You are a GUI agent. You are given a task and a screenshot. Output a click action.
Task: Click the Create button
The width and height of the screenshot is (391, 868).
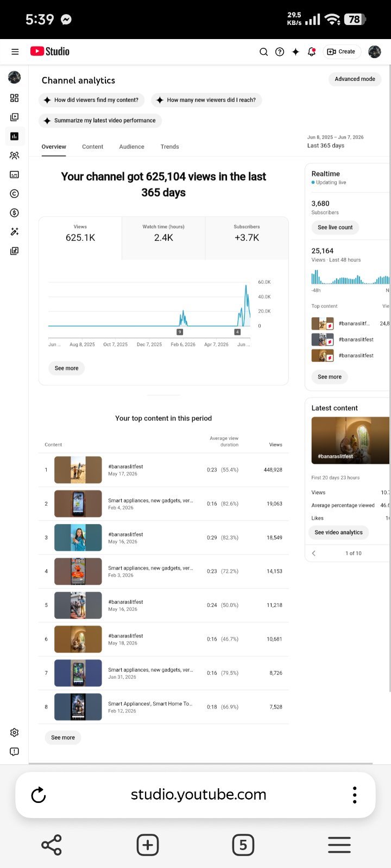pyautogui.click(x=342, y=52)
